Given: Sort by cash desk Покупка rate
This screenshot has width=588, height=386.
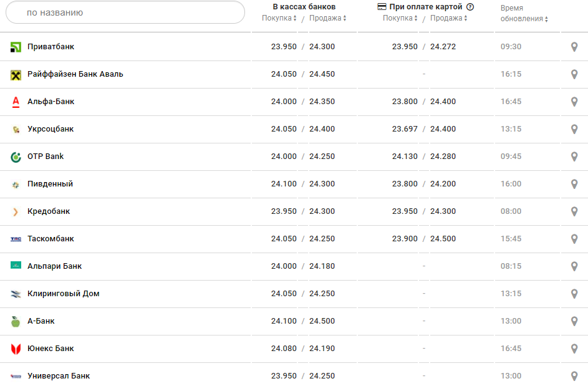Looking at the screenshot, I should (x=279, y=18).
